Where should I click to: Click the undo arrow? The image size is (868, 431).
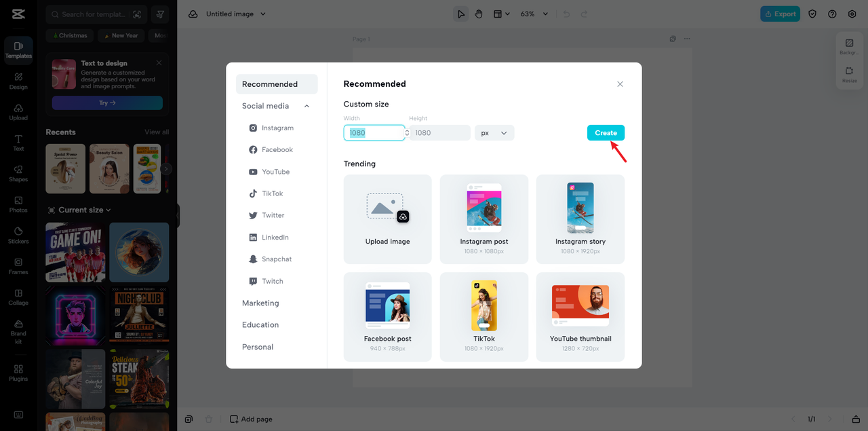tap(566, 14)
